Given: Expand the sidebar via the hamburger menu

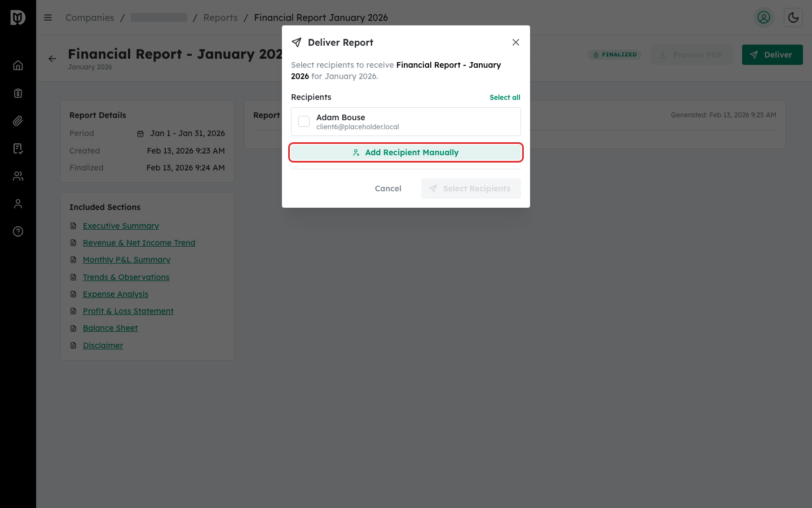Looking at the screenshot, I should point(48,17).
